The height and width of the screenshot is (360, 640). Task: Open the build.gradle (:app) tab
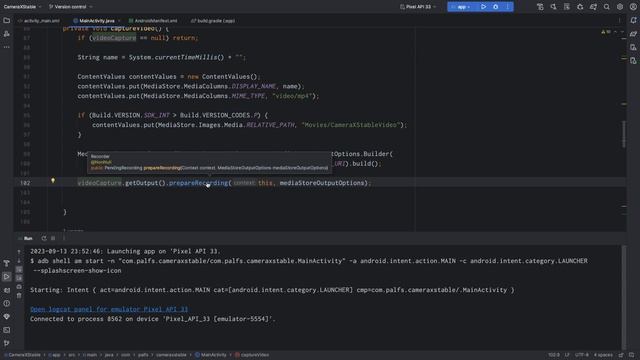tap(213, 21)
